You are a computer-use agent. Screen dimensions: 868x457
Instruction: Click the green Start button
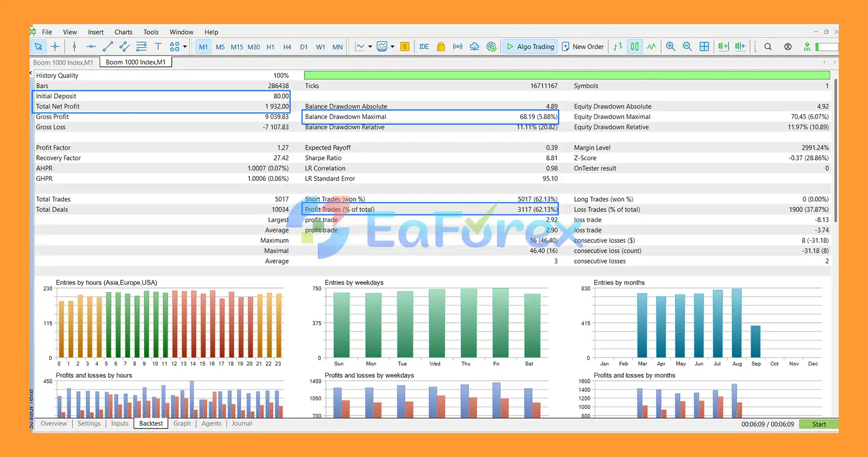(818, 424)
